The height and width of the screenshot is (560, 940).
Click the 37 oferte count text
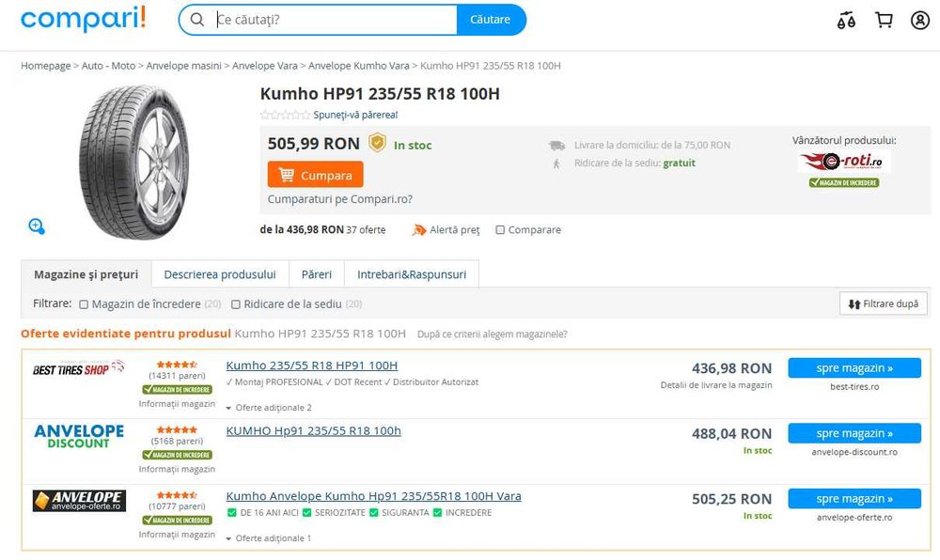click(x=366, y=230)
